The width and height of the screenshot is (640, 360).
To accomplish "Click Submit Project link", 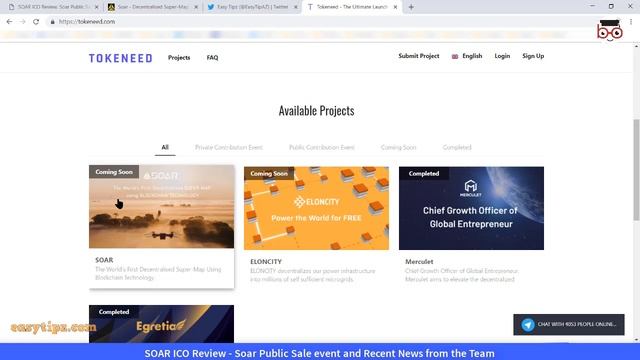I will point(419,56).
